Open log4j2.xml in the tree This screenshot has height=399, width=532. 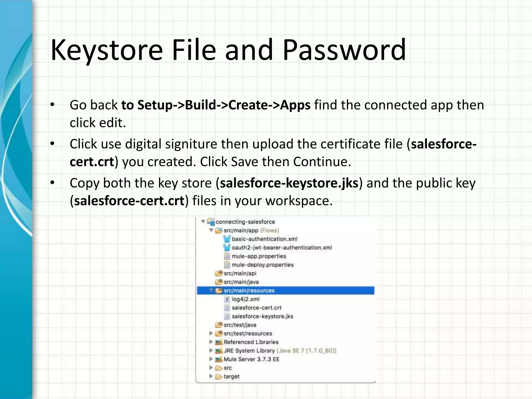coord(245,299)
